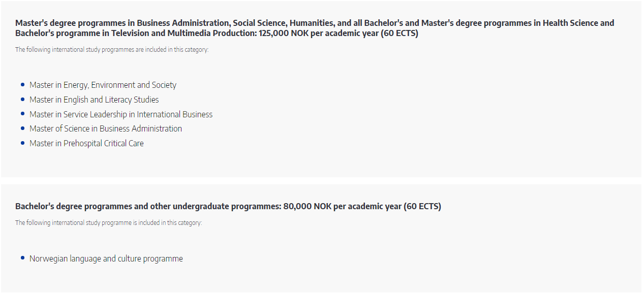The image size is (644, 294).
Task: Click bullet next to Service Leadership item
Action: [23, 114]
